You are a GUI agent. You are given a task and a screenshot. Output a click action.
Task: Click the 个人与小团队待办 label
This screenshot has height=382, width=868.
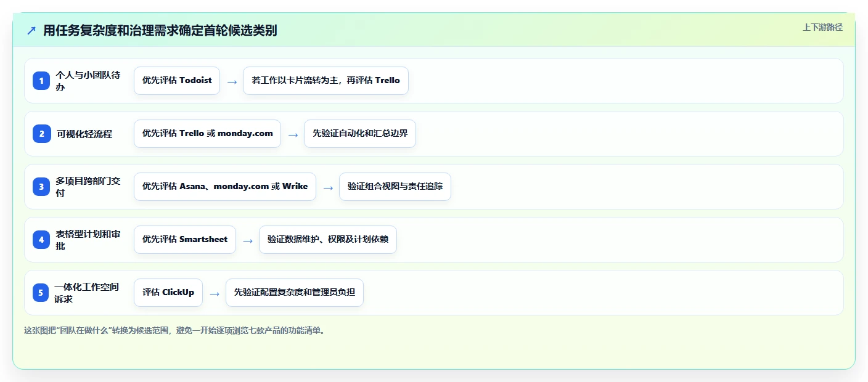click(x=88, y=81)
